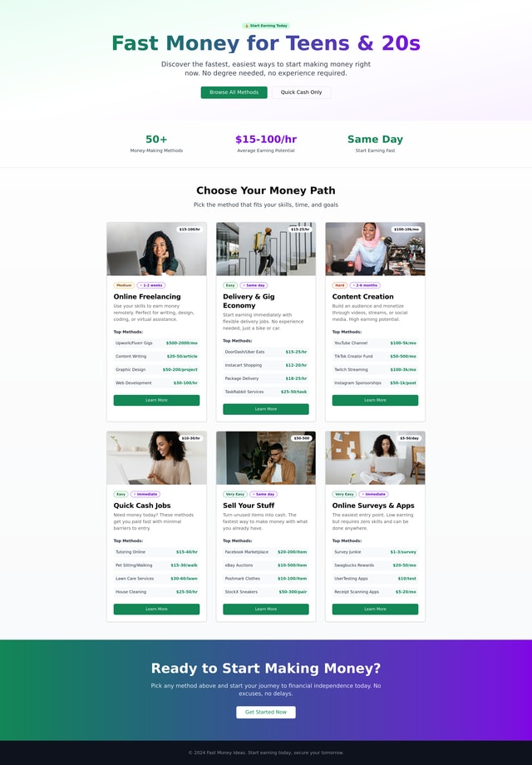
Task: Select the YouTube Channel method row
Action: [x=375, y=343]
